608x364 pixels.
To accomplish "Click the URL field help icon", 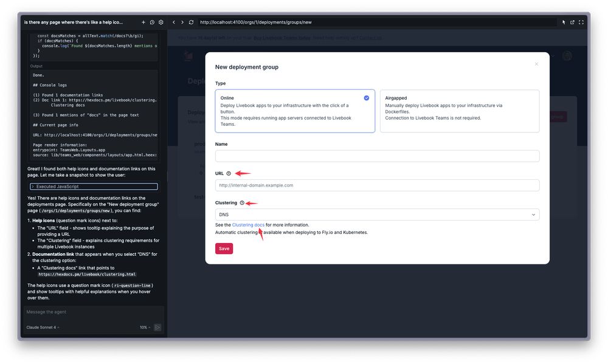I will coord(229,174).
